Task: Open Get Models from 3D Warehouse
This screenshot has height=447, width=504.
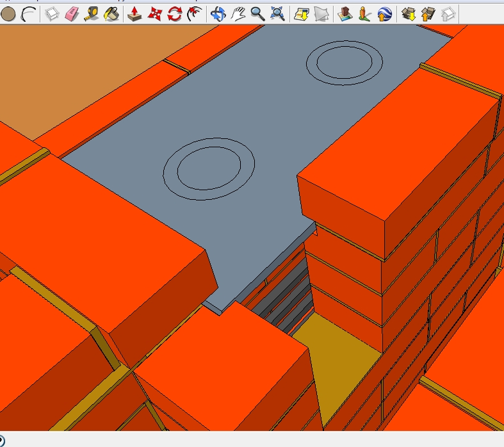Action: click(x=408, y=13)
